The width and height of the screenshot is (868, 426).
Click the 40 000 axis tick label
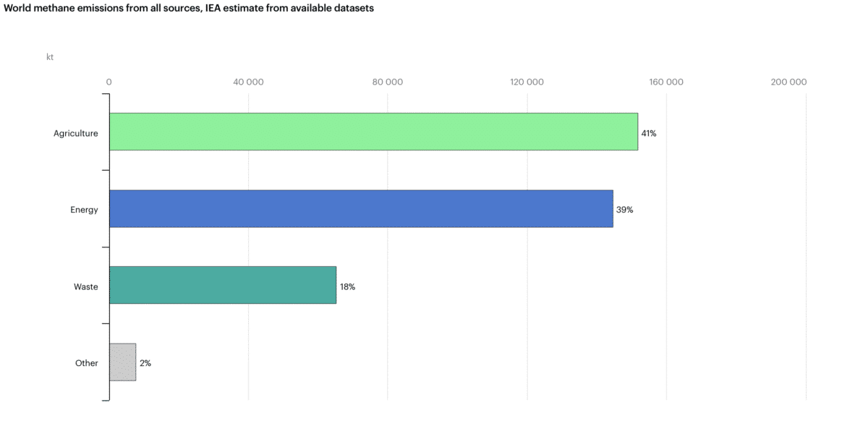pos(248,82)
